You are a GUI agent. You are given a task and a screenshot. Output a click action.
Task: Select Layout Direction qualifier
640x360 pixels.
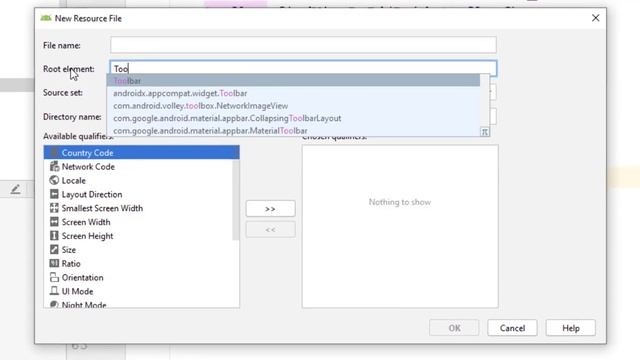click(x=139, y=194)
